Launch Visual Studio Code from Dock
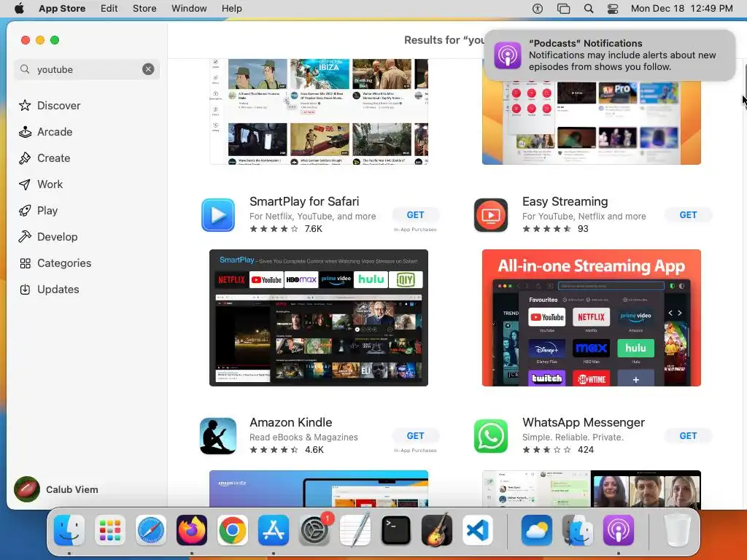Image resolution: width=747 pixels, height=560 pixels. 477,530
